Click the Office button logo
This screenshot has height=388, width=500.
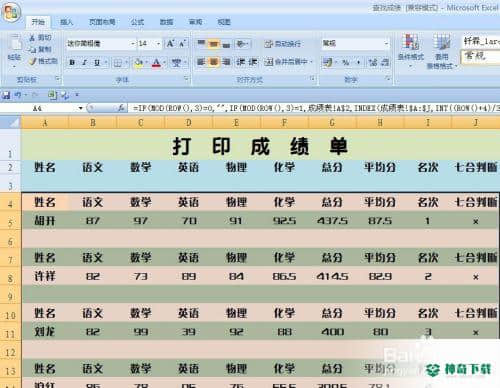click(x=11, y=12)
